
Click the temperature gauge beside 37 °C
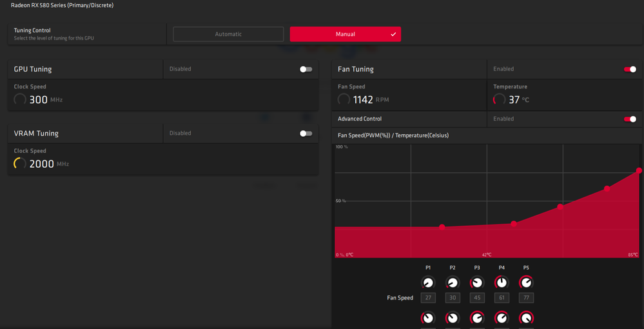(x=500, y=99)
